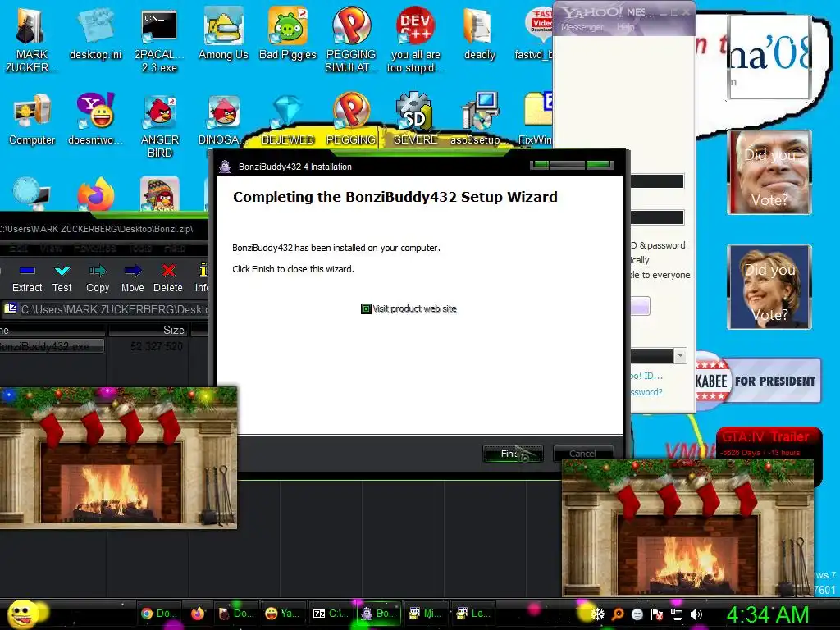Click the Action Center flag tray icon
This screenshot has height=630, width=840.
(657, 614)
